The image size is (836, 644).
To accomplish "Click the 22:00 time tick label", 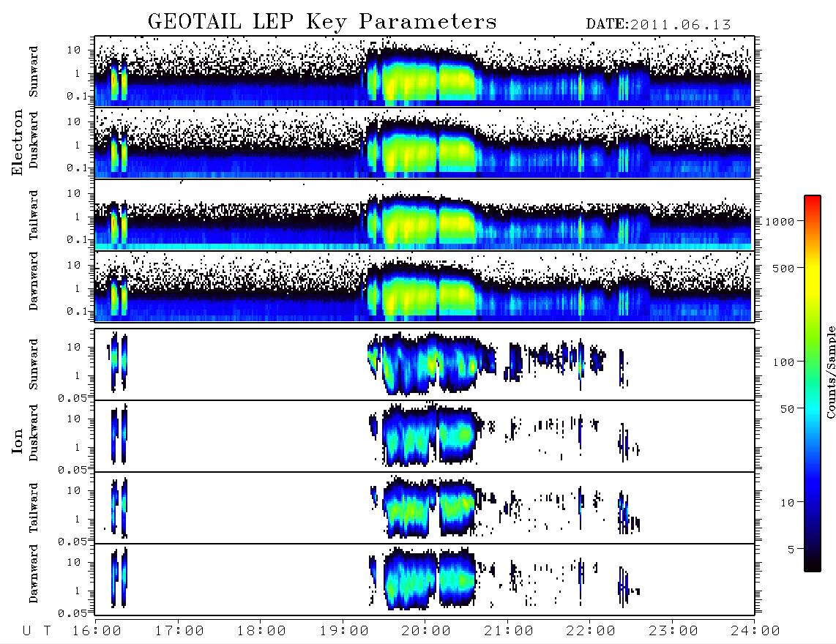I will (591, 632).
